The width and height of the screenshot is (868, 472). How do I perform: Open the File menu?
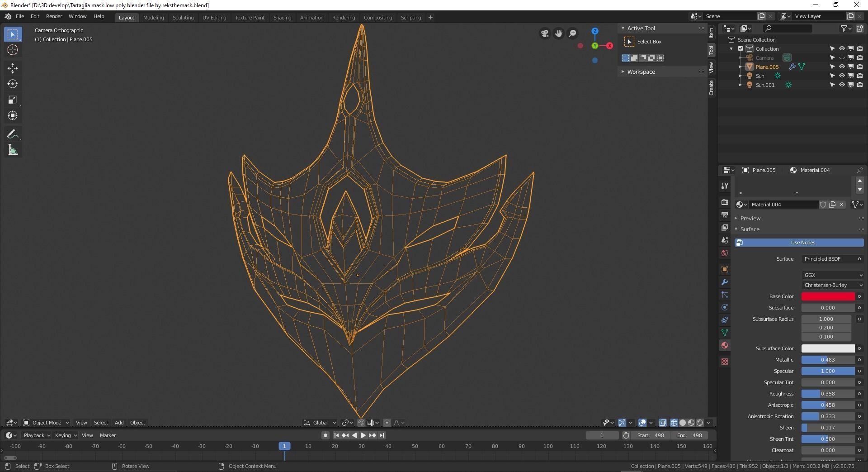[x=20, y=16]
